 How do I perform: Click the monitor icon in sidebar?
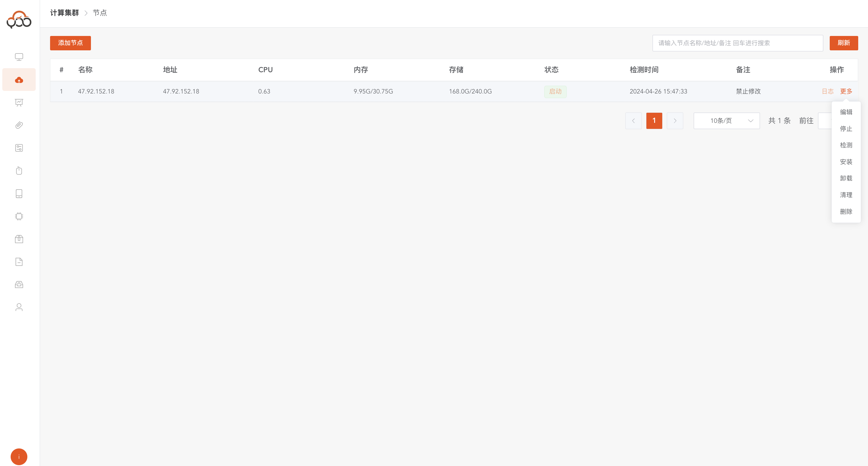click(x=19, y=57)
